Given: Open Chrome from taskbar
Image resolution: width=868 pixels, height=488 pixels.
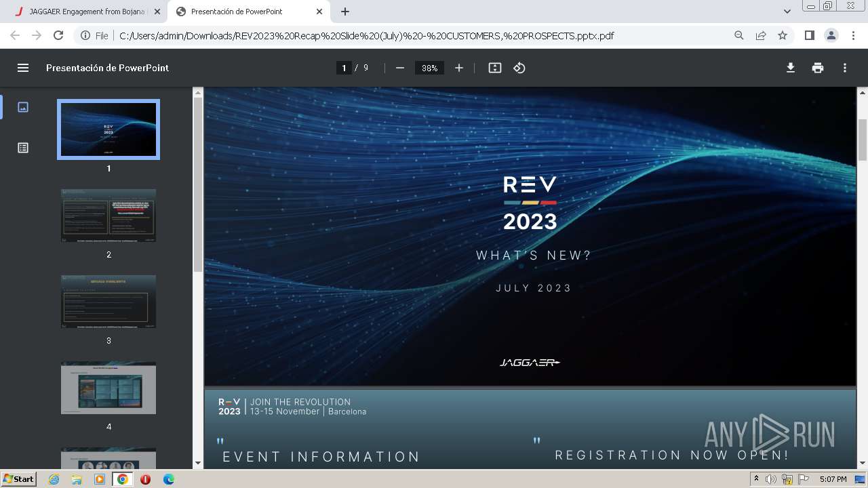Looking at the screenshot, I should 123,479.
